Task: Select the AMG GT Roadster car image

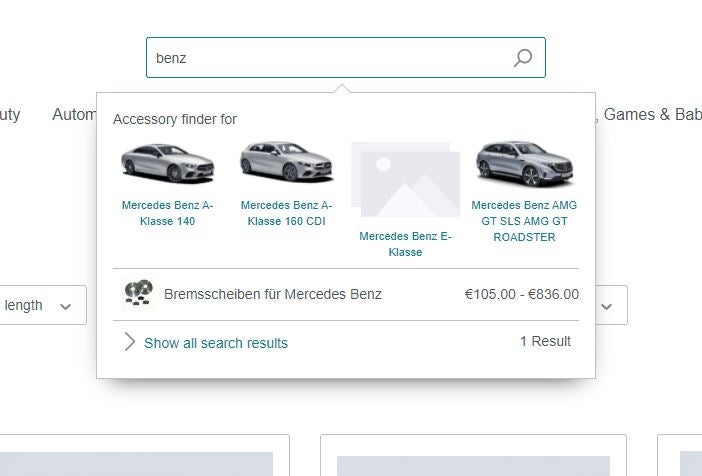Action: [x=524, y=163]
